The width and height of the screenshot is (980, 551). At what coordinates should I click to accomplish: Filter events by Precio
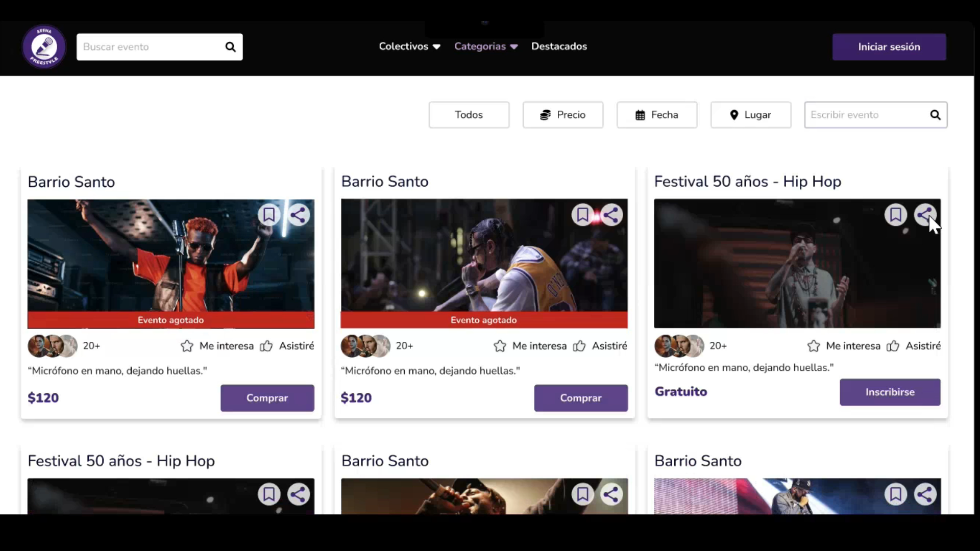(562, 115)
